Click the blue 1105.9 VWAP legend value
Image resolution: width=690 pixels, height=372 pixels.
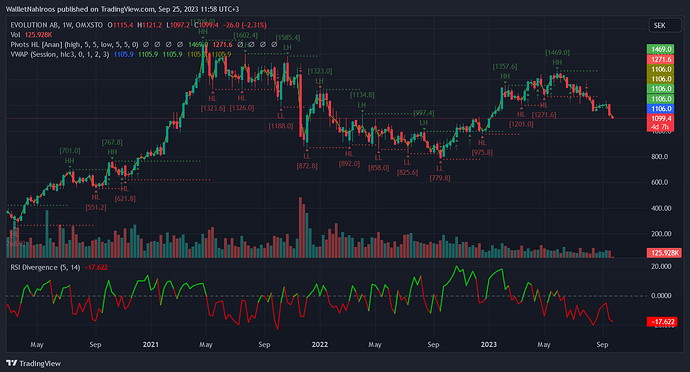click(x=124, y=54)
